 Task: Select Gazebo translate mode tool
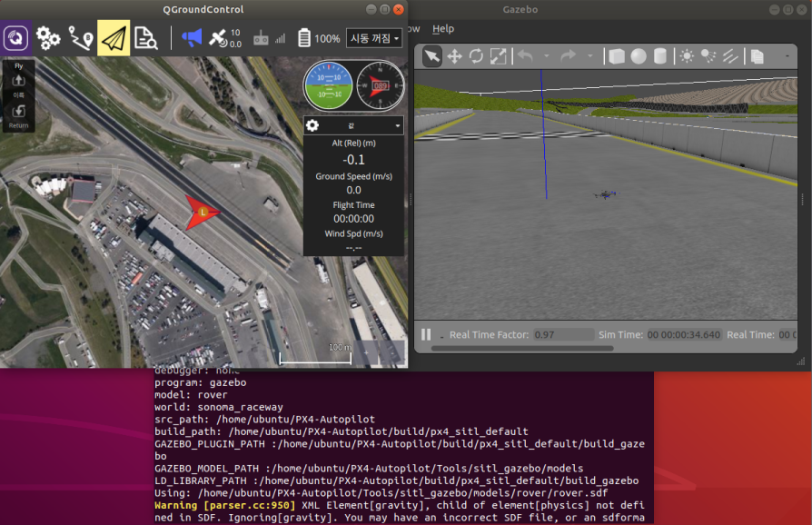pos(455,56)
